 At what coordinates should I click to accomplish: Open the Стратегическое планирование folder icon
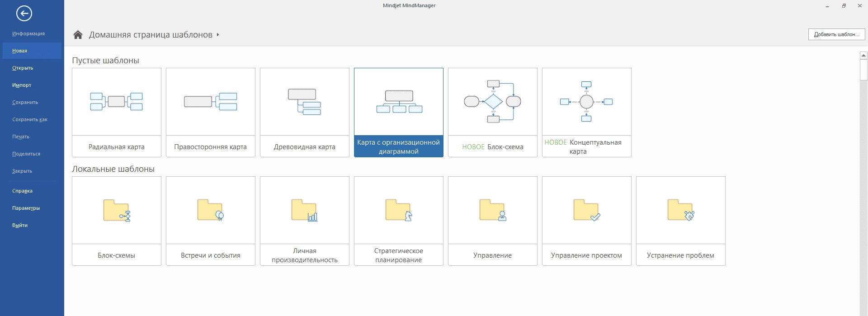[x=399, y=210]
